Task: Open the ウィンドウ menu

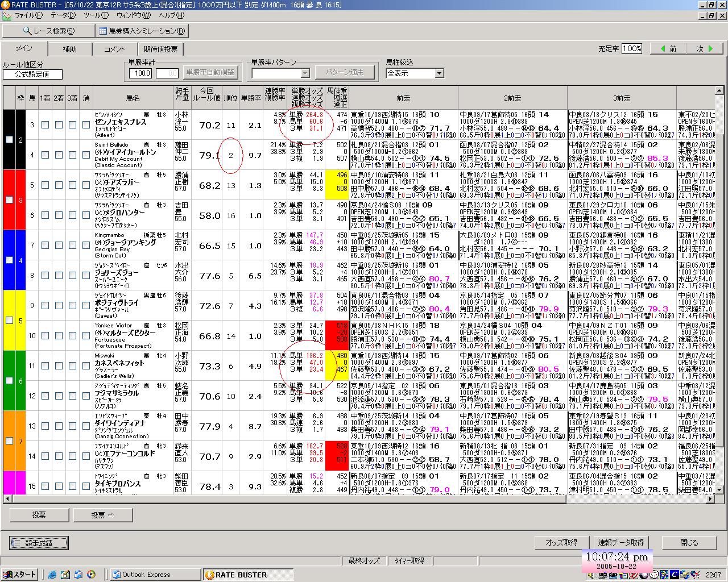Action: [x=134, y=15]
